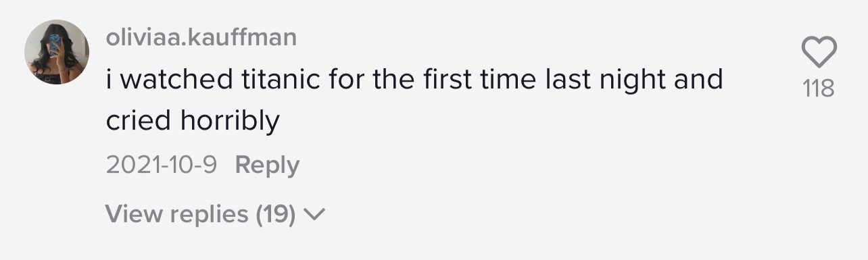Click the words "last night and" in the comment
Viewport: 868px width, 260px height.
[634, 80]
